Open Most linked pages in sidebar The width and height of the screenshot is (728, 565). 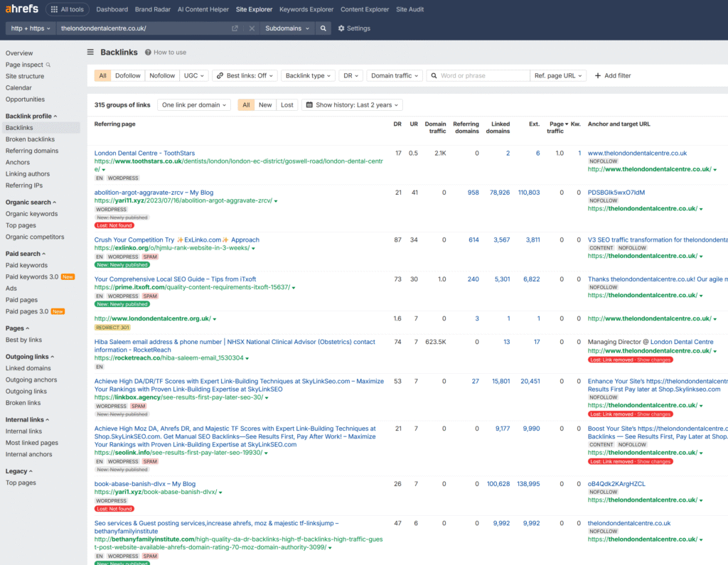click(x=32, y=443)
